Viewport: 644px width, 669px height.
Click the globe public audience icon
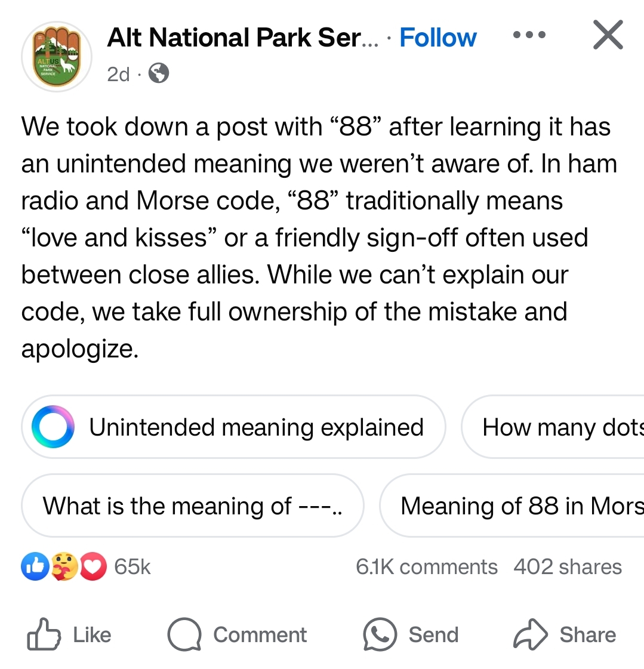coord(159,73)
